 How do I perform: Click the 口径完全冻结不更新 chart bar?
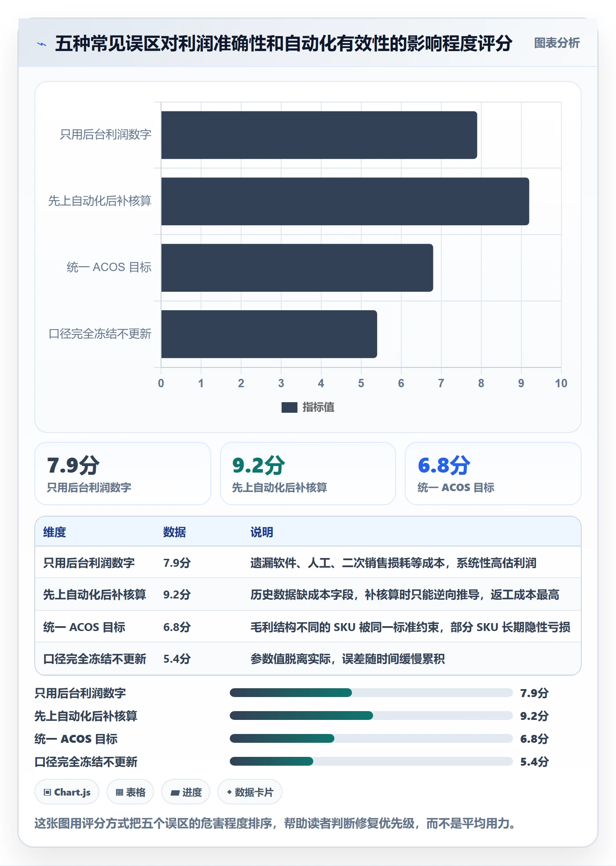(x=269, y=334)
